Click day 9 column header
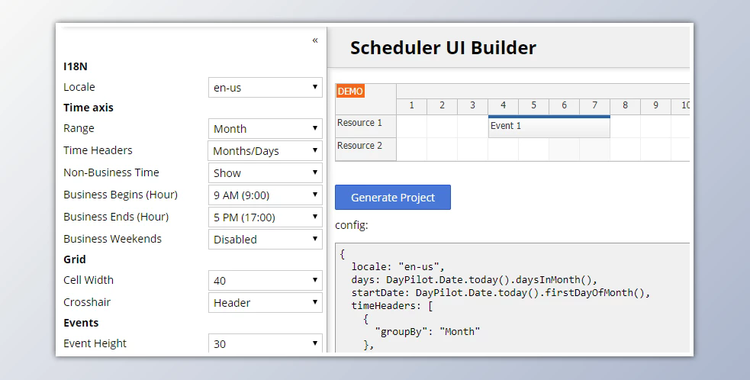This screenshot has height=380, width=750. (x=656, y=106)
